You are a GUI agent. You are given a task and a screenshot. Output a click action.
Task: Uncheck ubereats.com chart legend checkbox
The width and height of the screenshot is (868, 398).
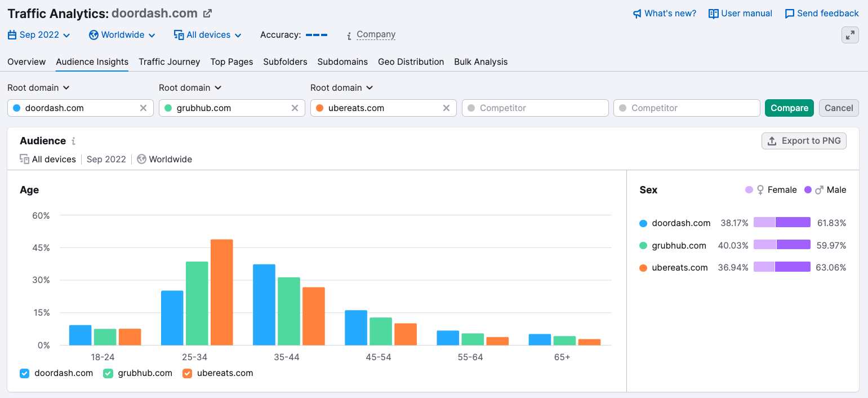[188, 373]
